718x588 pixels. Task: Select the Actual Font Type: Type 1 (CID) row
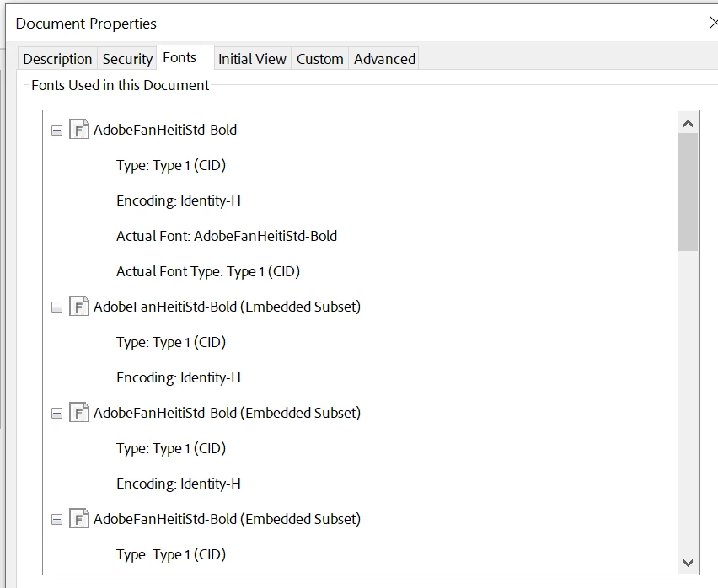(208, 271)
